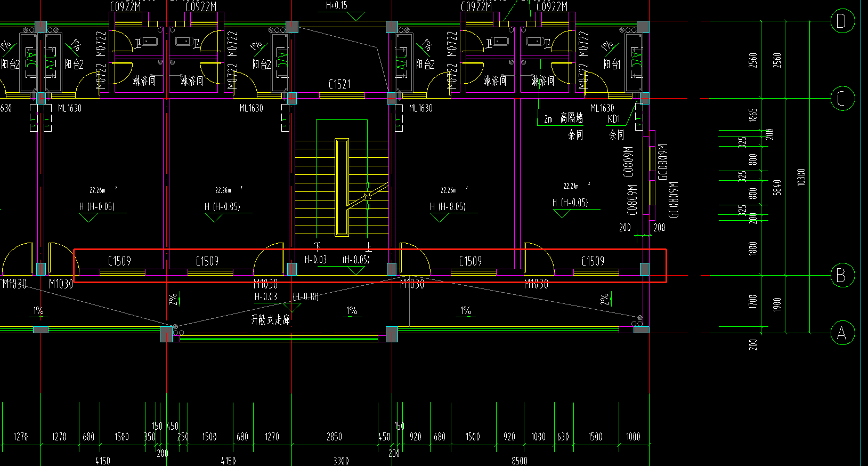Click the C1521 window label
868x466 pixels.
coord(339,84)
